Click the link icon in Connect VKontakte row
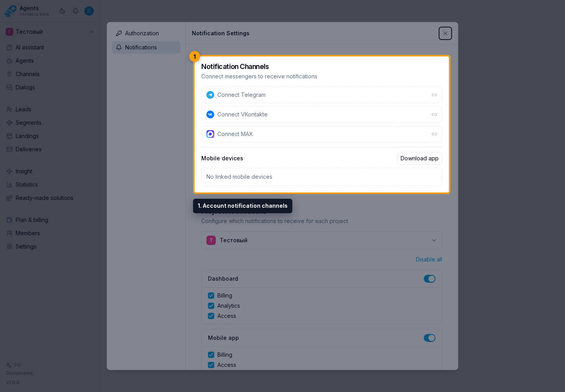Image resolution: width=565 pixels, height=392 pixels. point(434,114)
